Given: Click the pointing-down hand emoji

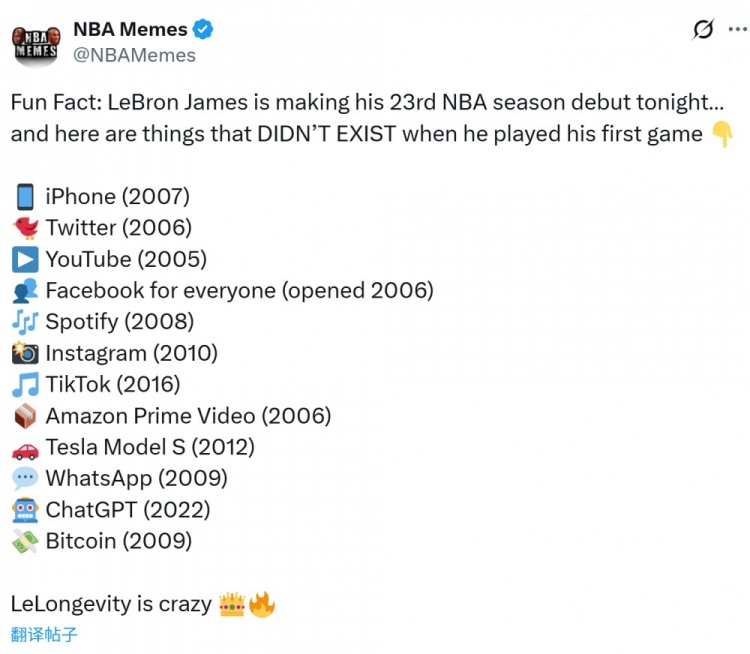Looking at the screenshot, I should 722,134.
